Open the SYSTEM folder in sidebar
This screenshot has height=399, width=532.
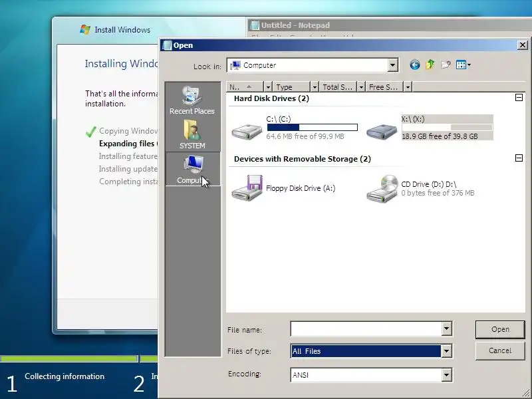[192, 134]
